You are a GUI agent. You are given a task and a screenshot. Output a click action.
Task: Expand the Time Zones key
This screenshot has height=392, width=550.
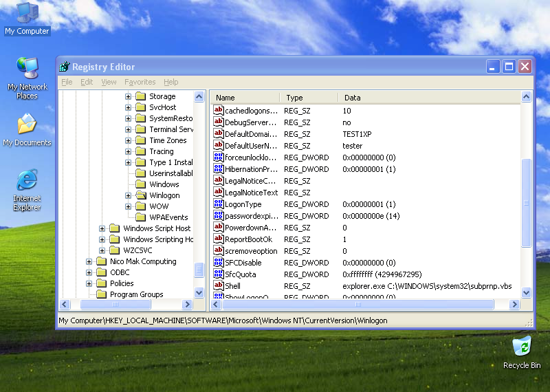(x=128, y=140)
